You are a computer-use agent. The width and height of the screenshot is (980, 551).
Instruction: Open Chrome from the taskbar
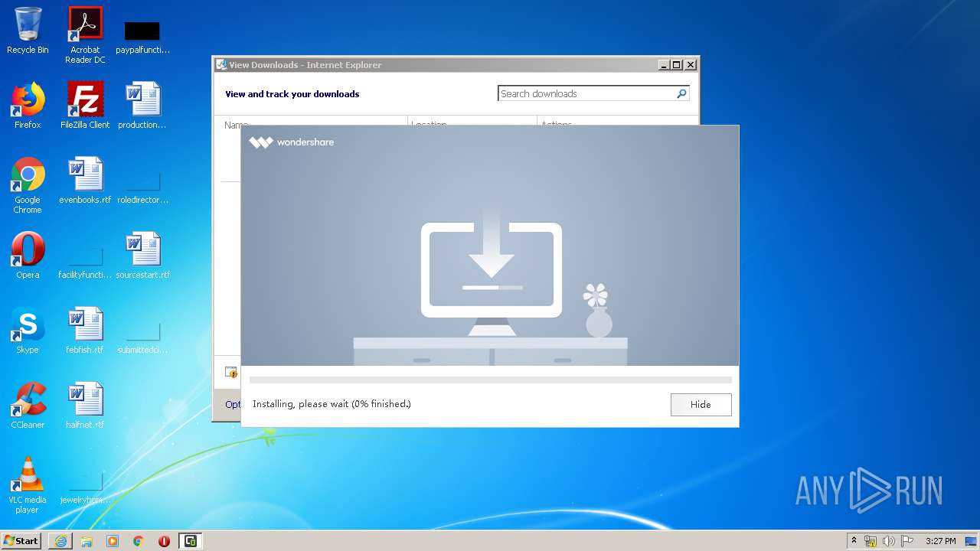139,541
